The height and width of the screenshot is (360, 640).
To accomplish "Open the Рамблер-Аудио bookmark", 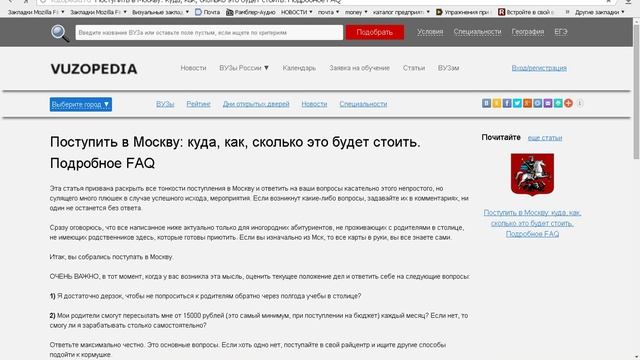I will point(251,12).
